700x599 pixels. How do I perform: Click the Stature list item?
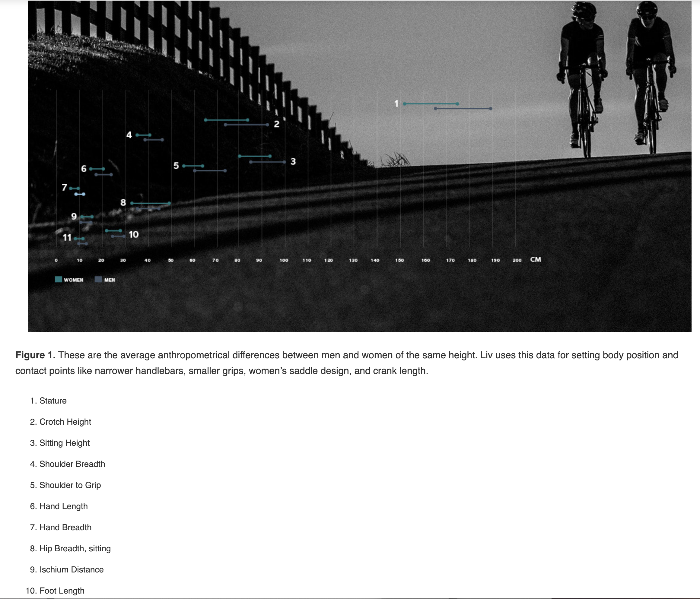53,401
